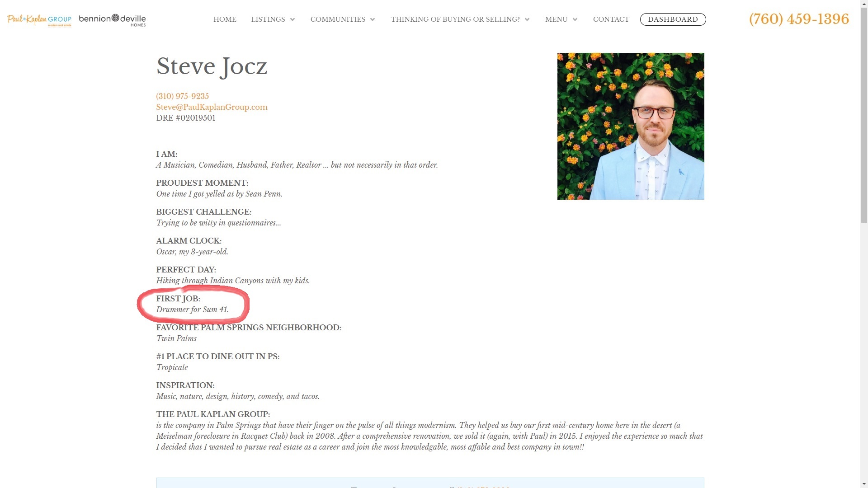Click Steve Jocz profile photo thumbnail
This screenshot has width=868, height=488.
(631, 126)
